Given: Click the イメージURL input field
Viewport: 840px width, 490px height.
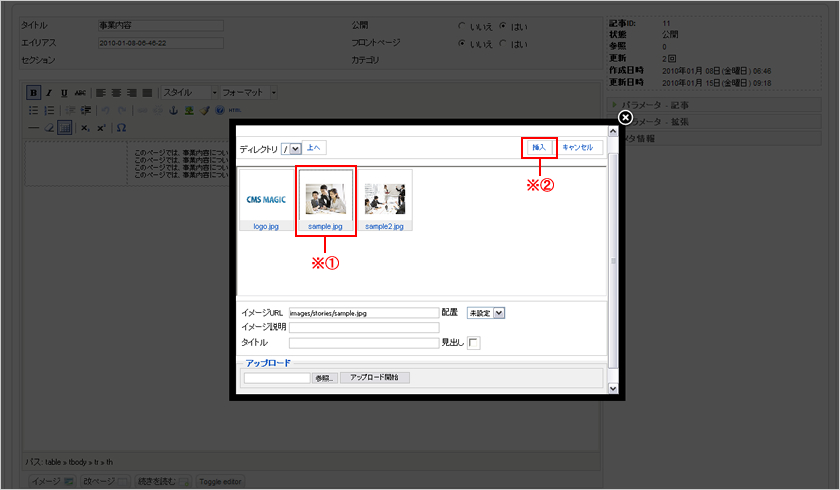Looking at the screenshot, I should coord(364,313).
